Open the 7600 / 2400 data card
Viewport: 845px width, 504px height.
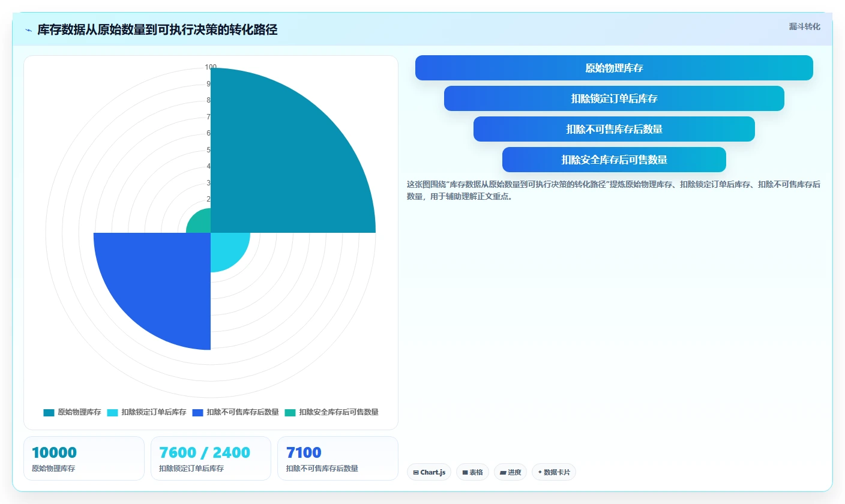211,458
